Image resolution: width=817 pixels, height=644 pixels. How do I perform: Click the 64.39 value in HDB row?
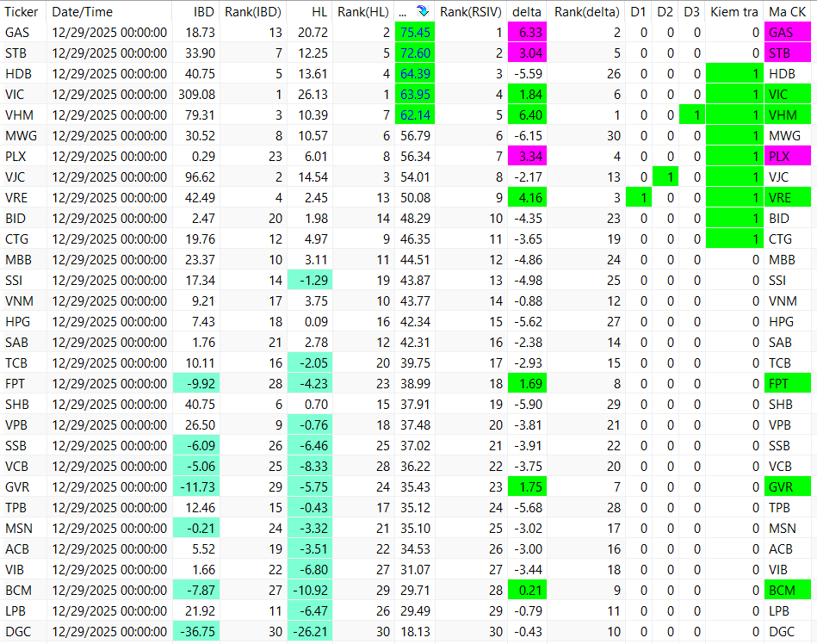click(x=415, y=73)
